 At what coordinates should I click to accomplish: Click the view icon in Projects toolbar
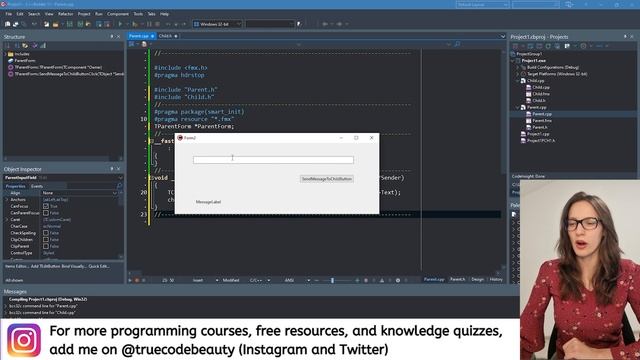(567, 46)
